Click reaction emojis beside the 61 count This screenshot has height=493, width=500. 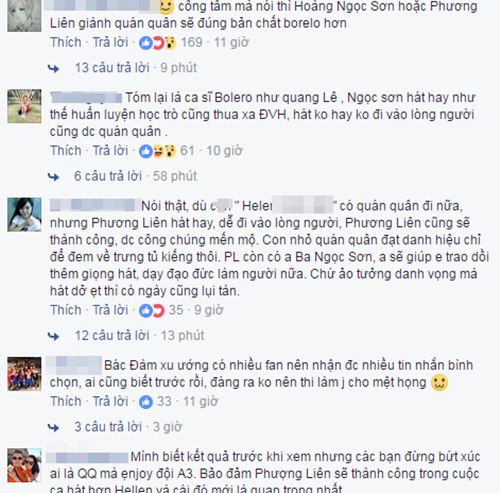pos(157,151)
